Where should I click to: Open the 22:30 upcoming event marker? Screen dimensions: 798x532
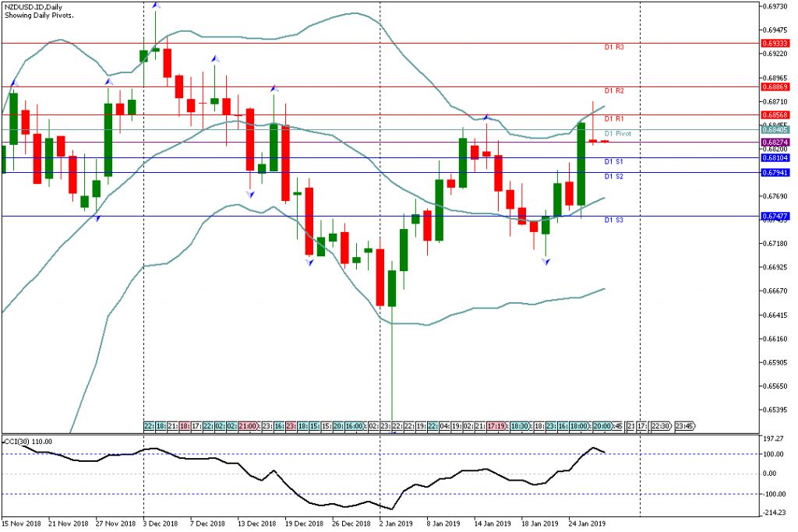[662, 426]
